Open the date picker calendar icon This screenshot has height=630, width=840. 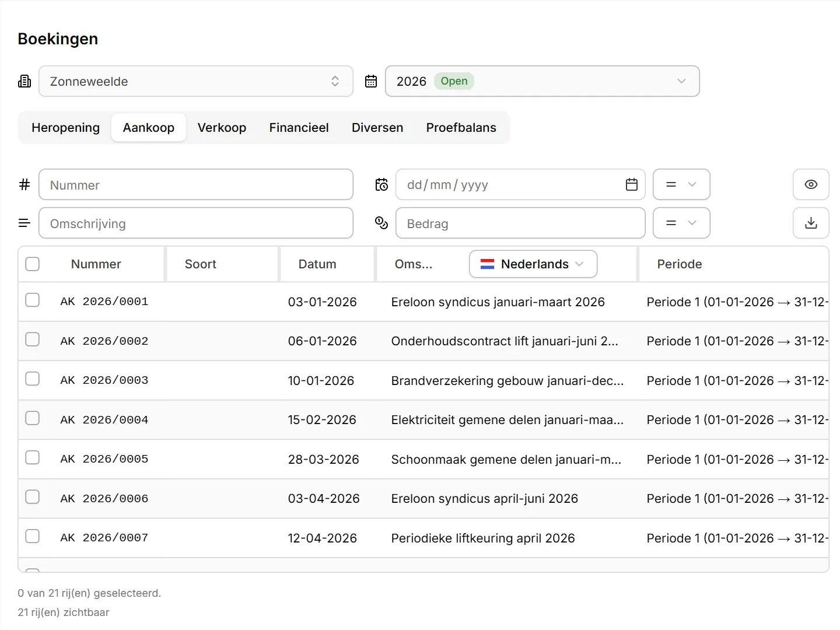pyautogui.click(x=632, y=184)
